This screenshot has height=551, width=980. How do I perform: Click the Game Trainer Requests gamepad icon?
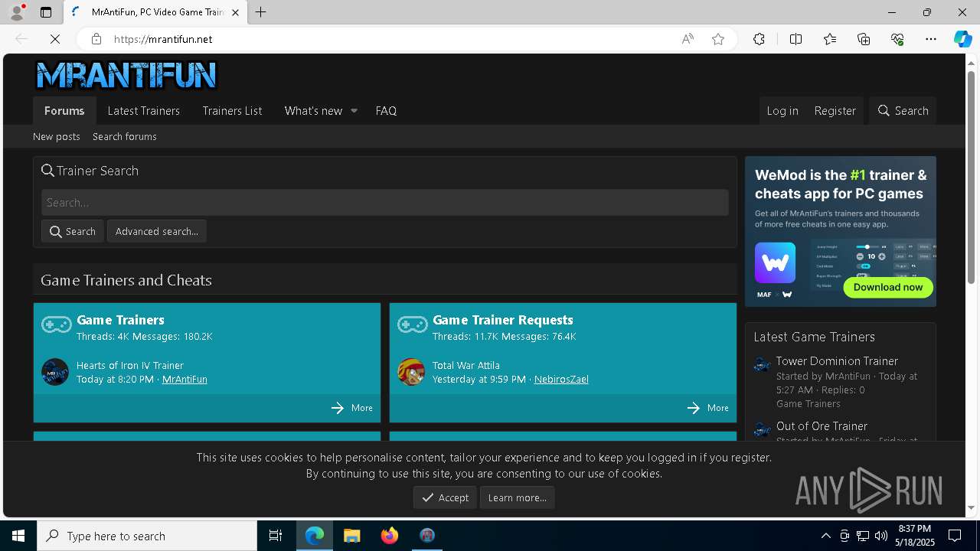(x=413, y=324)
